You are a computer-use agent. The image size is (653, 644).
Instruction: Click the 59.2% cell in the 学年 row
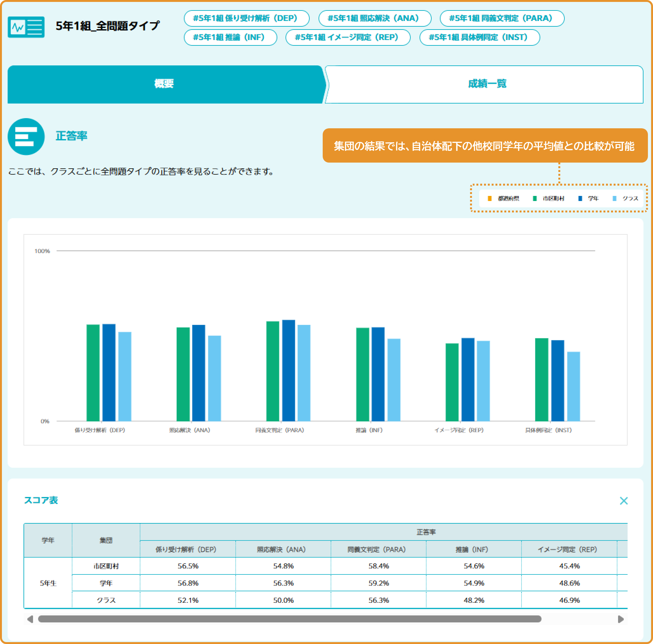(x=378, y=583)
